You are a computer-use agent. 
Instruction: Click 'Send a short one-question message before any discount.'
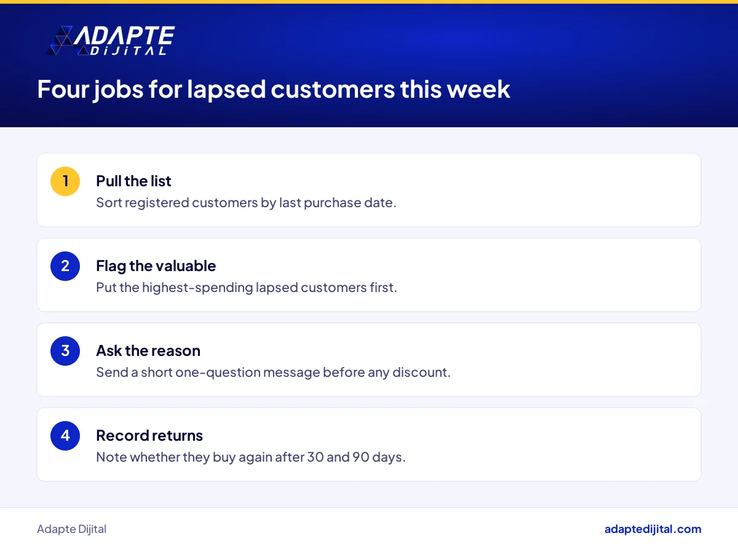tap(273, 372)
